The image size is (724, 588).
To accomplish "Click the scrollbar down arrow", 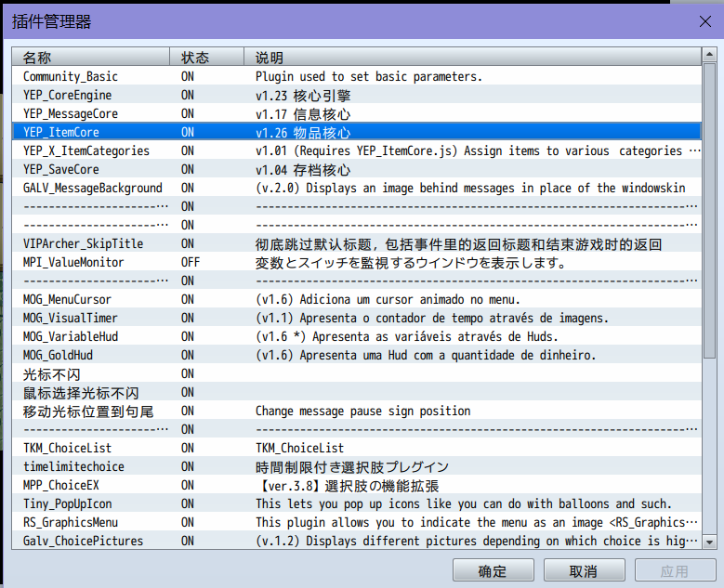I will 709,542.
